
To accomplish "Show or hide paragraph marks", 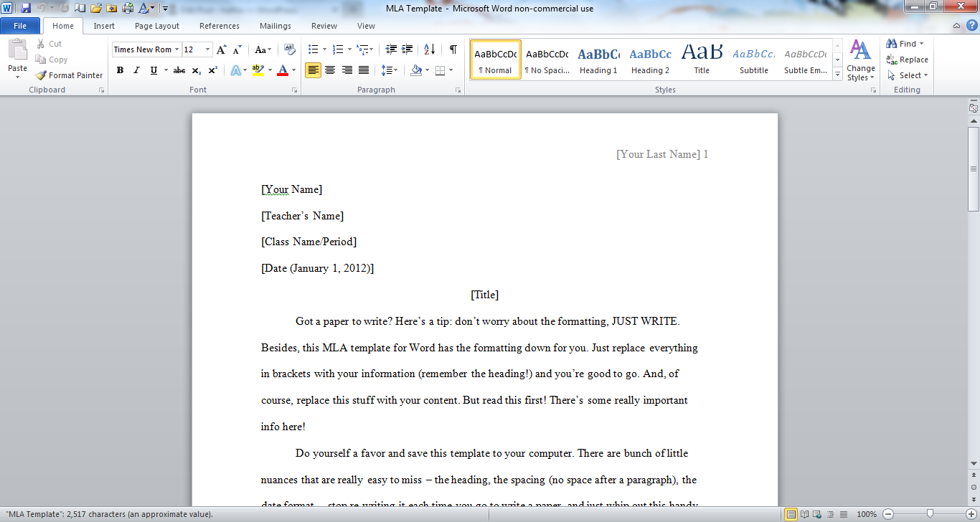I will click(453, 49).
